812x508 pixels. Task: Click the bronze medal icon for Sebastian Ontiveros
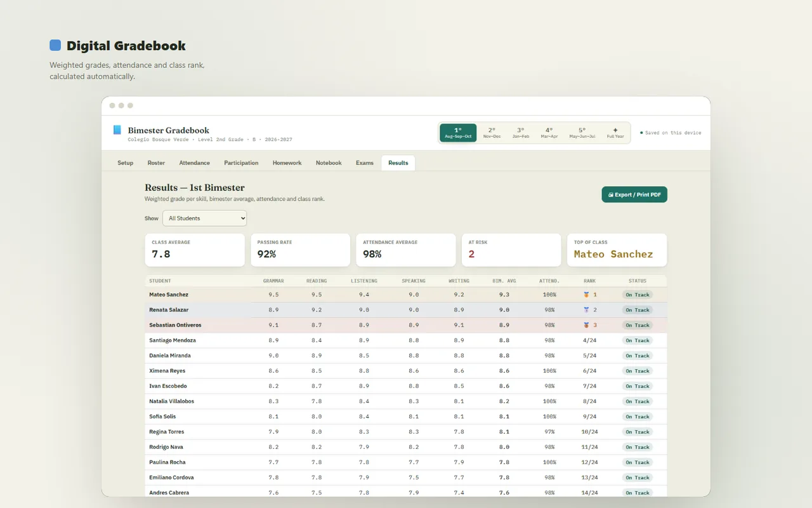click(x=587, y=325)
